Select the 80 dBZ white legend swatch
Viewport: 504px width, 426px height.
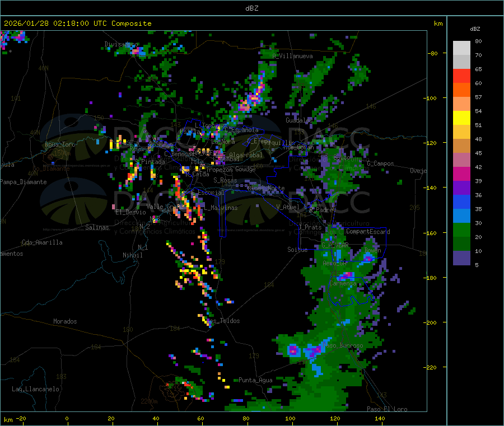coord(461,48)
